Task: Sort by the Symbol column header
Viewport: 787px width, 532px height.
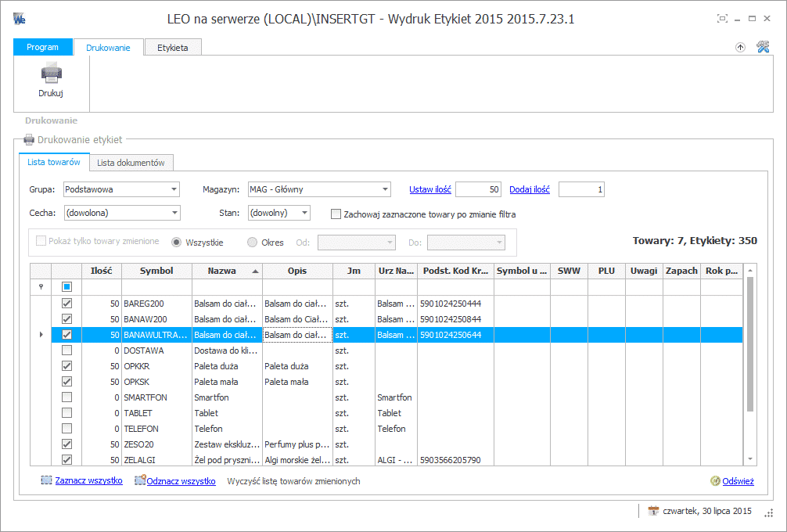Action: click(156, 271)
